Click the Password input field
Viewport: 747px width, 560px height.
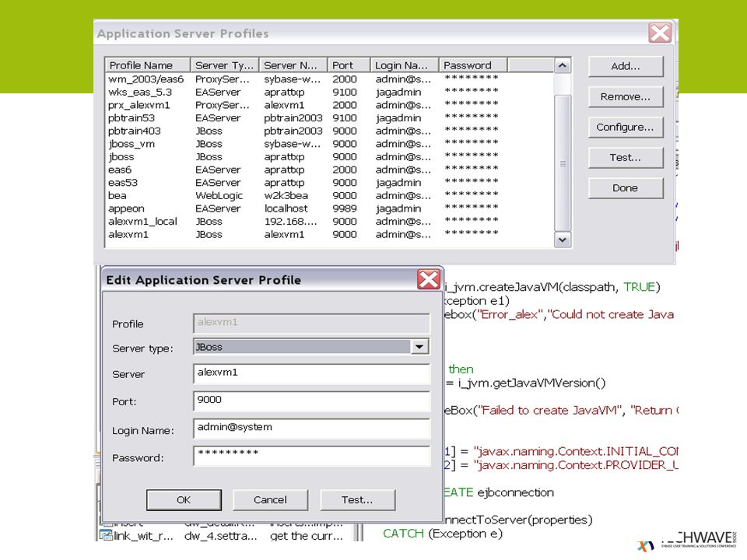[x=311, y=456]
